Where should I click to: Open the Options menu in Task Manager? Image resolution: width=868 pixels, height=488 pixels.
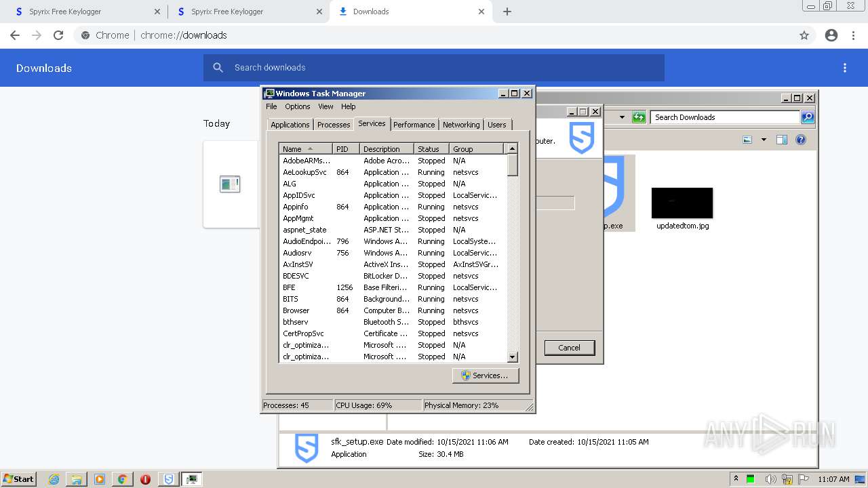coord(297,106)
